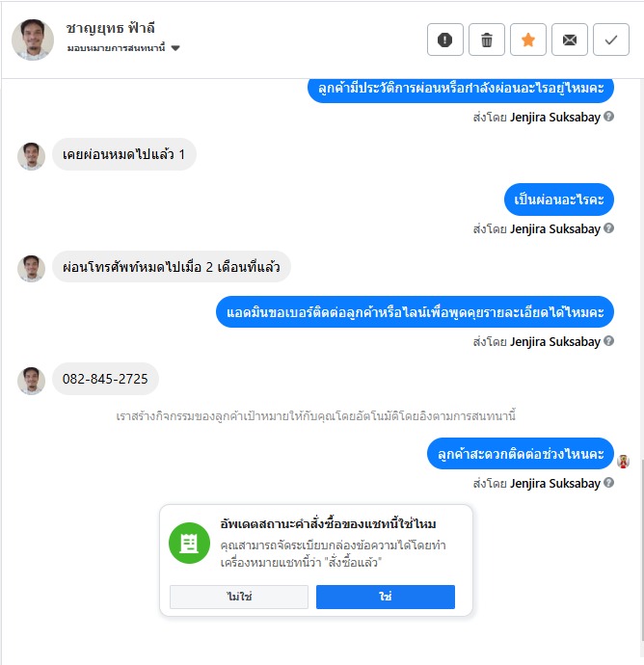The image size is (644, 665).
Task: Expand the มอบหมายการสนทนานี้ dropdown arrow
Action: (x=175, y=48)
